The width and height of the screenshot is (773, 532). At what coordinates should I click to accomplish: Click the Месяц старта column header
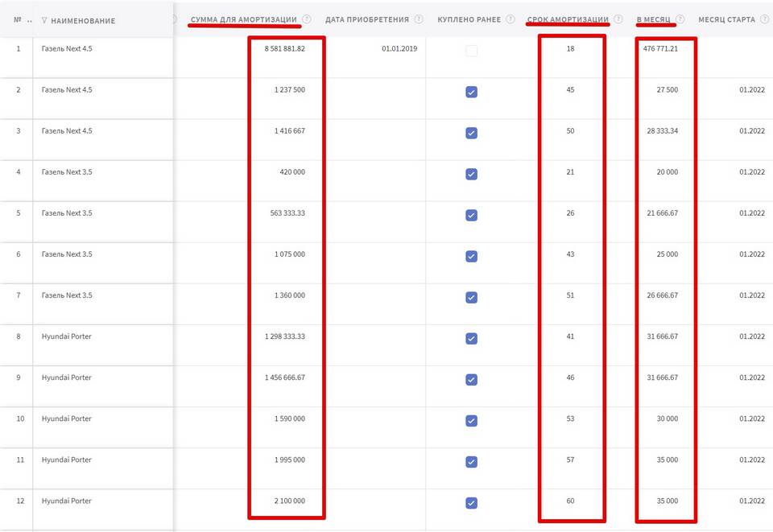pyautogui.click(x=726, y=19)
